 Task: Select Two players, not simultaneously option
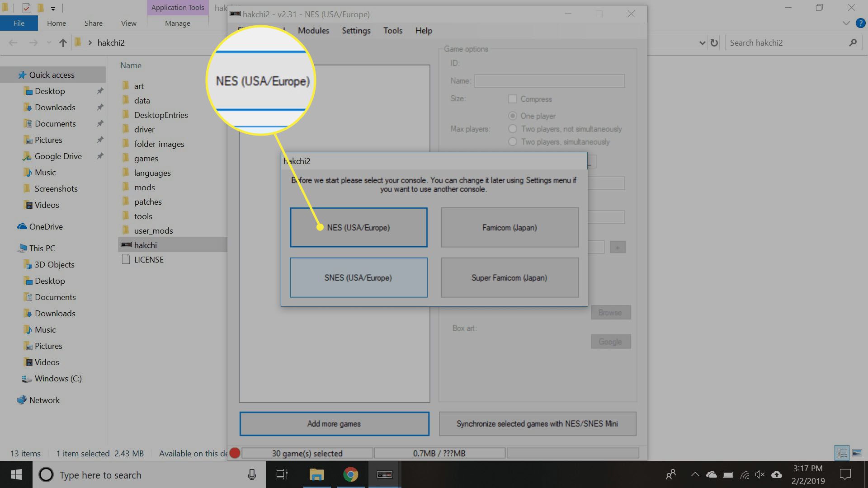pos(513,129)
